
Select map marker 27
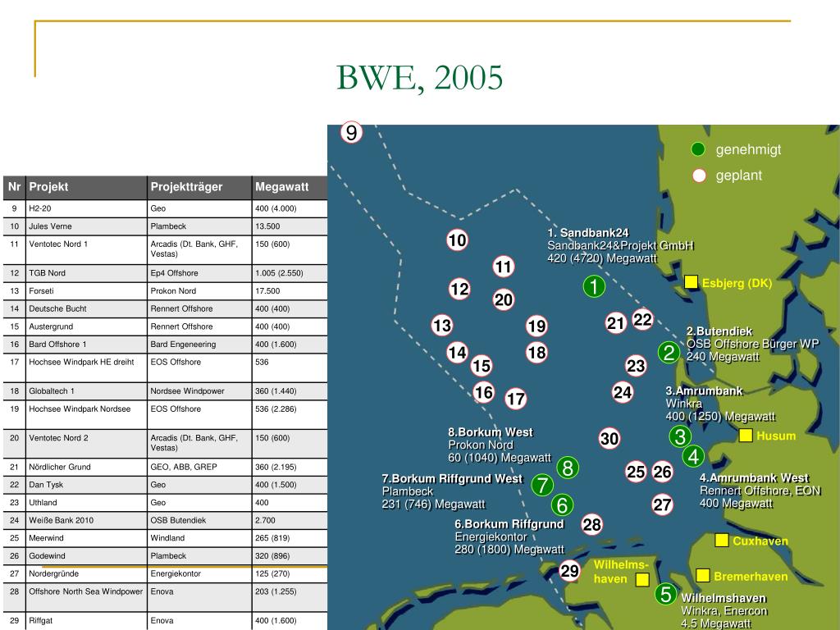662,504
